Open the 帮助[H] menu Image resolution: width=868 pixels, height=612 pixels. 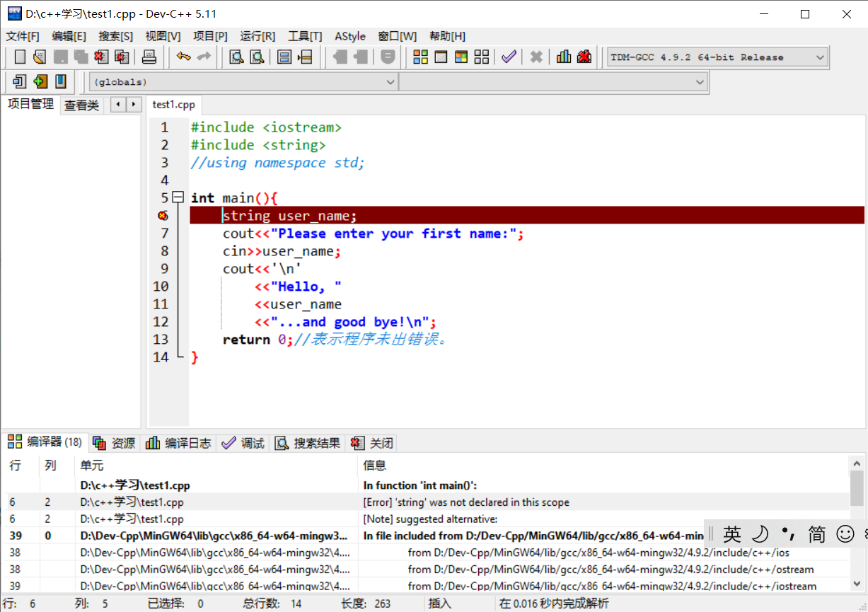tap(447, 36)
